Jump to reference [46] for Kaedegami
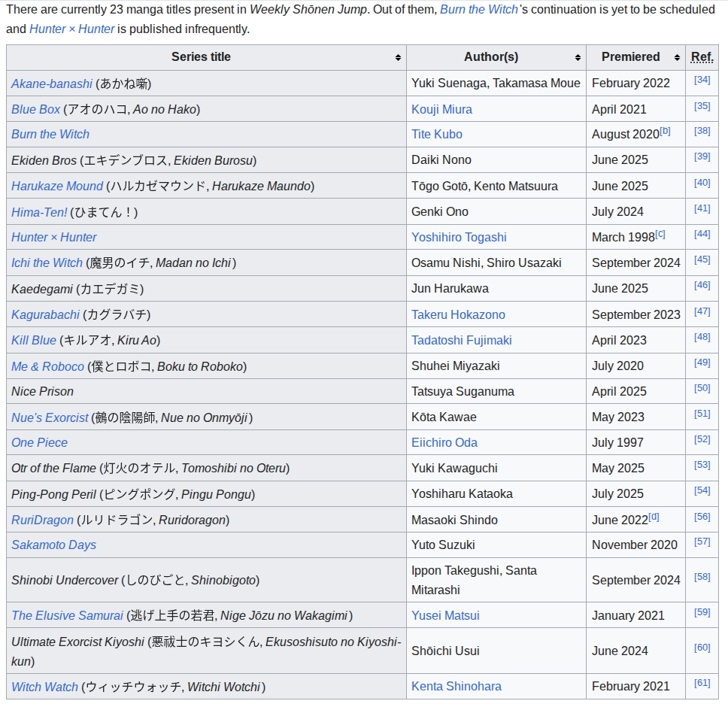Image resolution: width=728 pixels, height=707 pixels. coord(702,286)
